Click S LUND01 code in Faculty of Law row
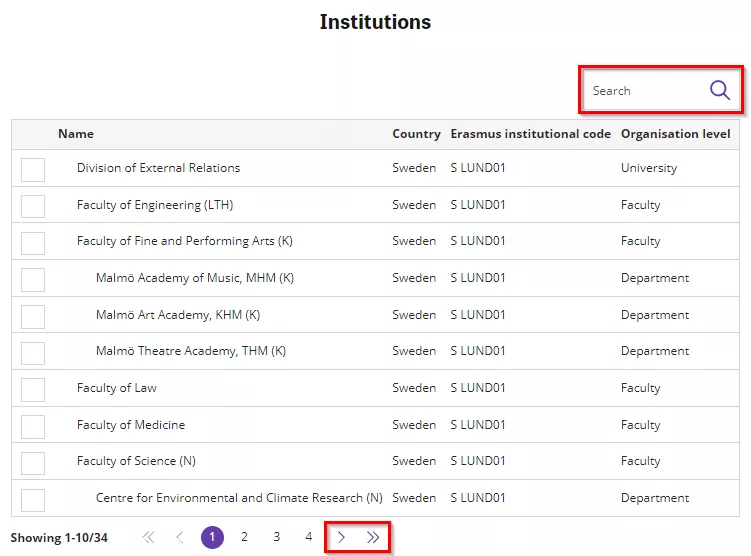Image resolution: width=751 pixels, height=556 pixels. [478, 388]
